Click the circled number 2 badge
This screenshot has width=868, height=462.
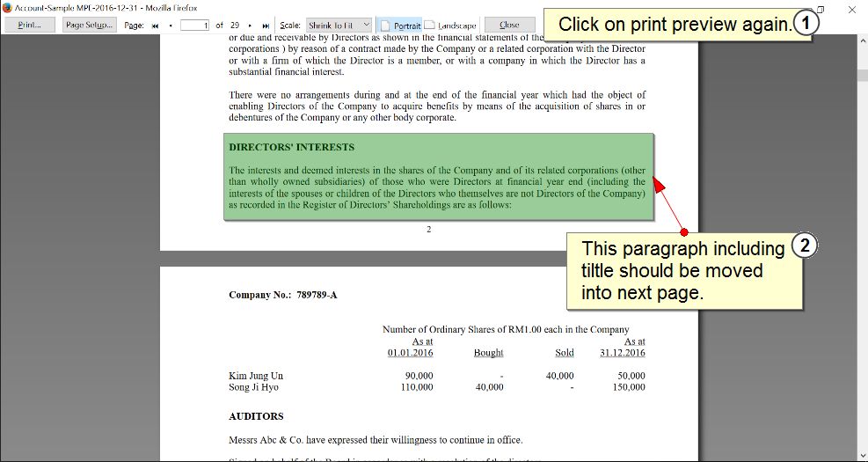pyautogui.click(x=805, y=247)
